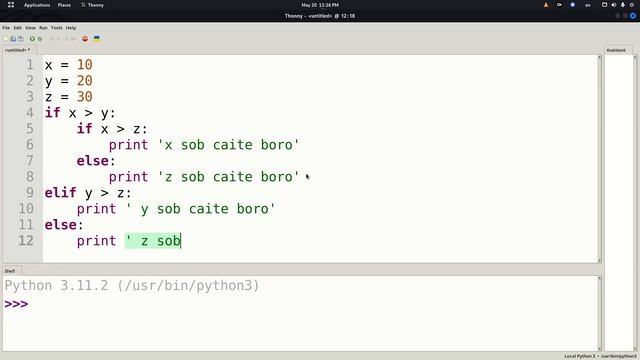Viewport: 640px width, 360px height.
Task: Click the greyed Resume icon
Action: click(x=73, y=39)
